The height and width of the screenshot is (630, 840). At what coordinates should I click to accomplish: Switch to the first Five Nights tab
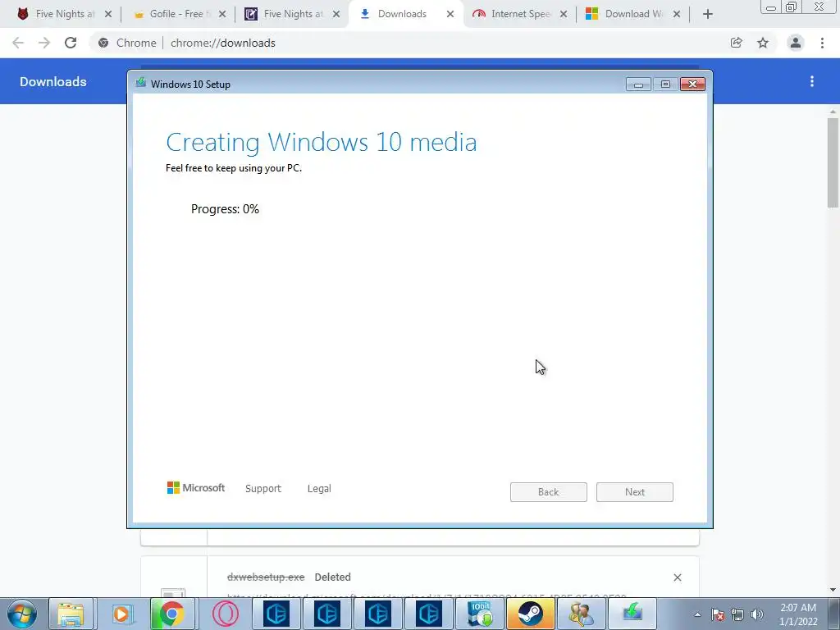(x=64, y=14)
